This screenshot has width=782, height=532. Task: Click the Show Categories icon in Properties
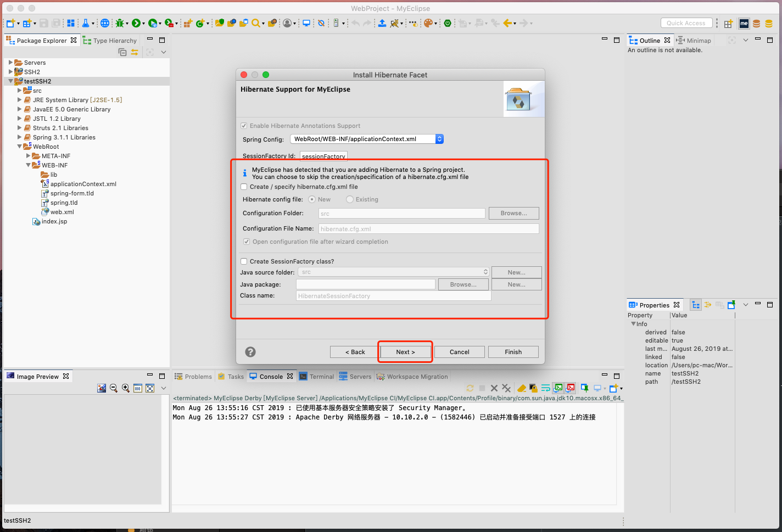click(x=696, y=305)
